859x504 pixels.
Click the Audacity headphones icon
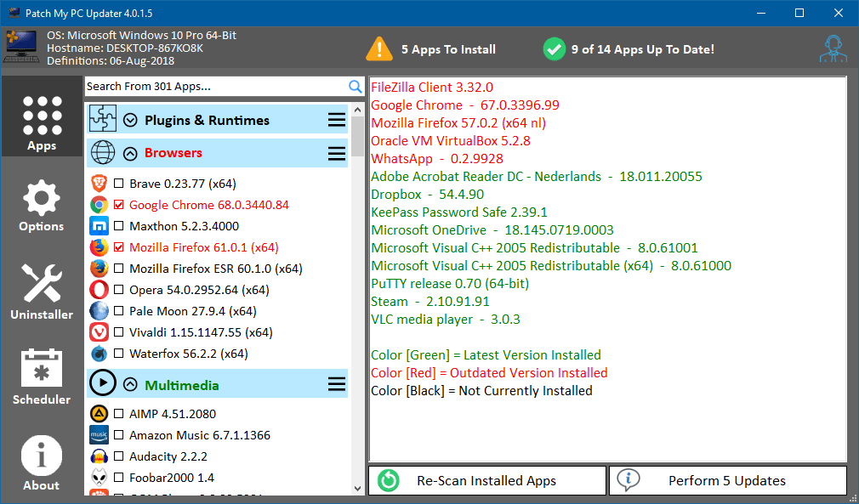pyautogui.click(x=100, y=456)
